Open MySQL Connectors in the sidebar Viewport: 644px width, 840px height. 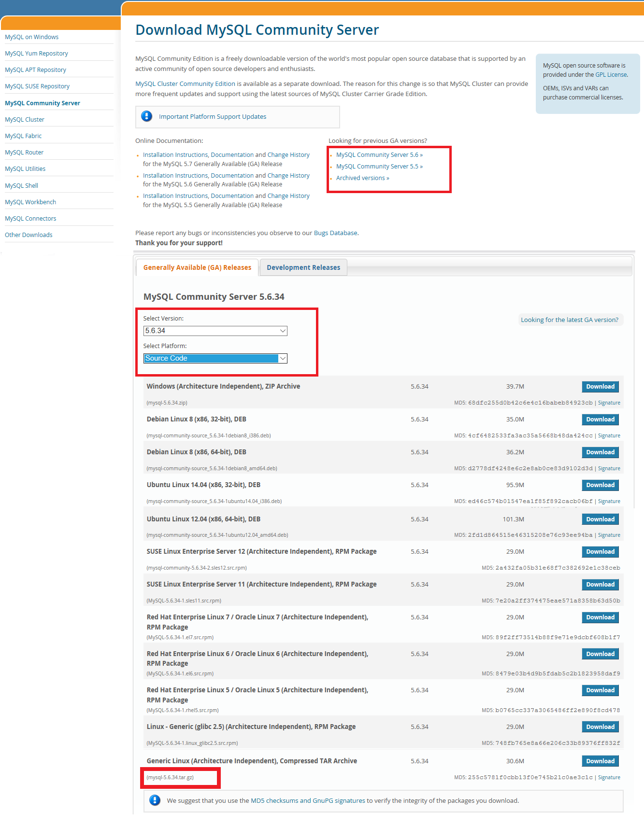coord(30,219)
